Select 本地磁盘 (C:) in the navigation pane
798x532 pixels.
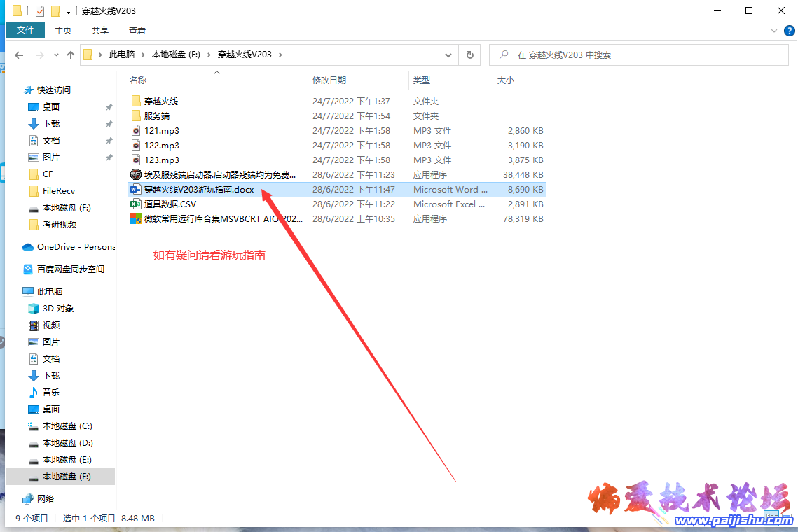point(67,426)
